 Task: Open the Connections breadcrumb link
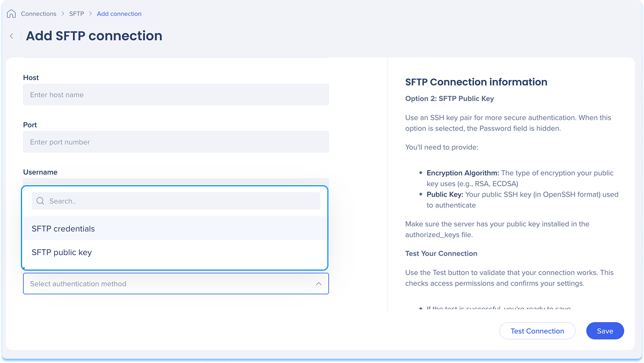click(39, 13)
